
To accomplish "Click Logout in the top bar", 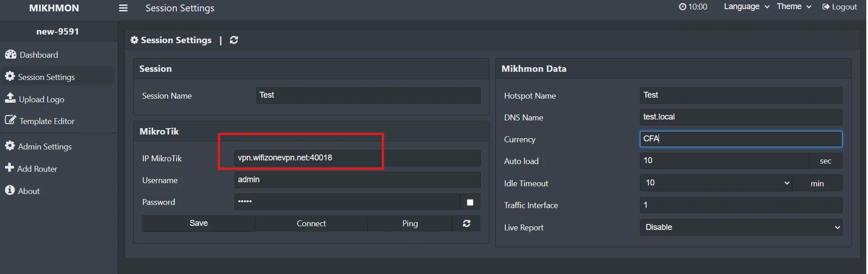I will tap(839, 7).
